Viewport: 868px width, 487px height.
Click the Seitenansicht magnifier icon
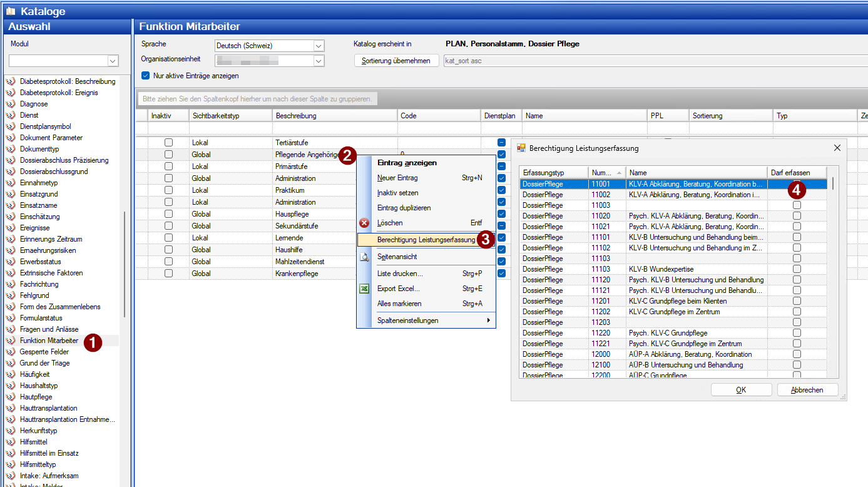click(x=364, y=257)
